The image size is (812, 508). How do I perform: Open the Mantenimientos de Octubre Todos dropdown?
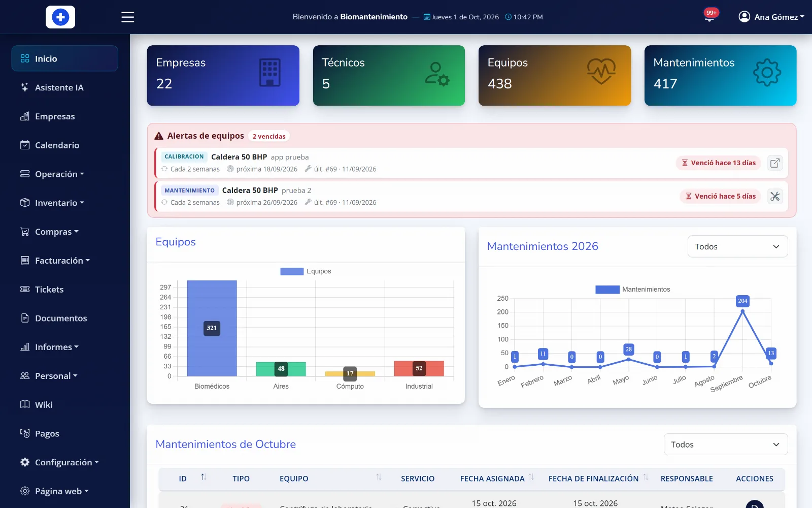[726, 444]
